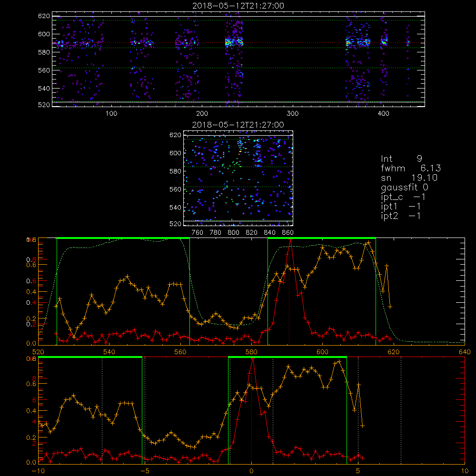Click the 760 tick label under the middle image

(x=198, y=233)
